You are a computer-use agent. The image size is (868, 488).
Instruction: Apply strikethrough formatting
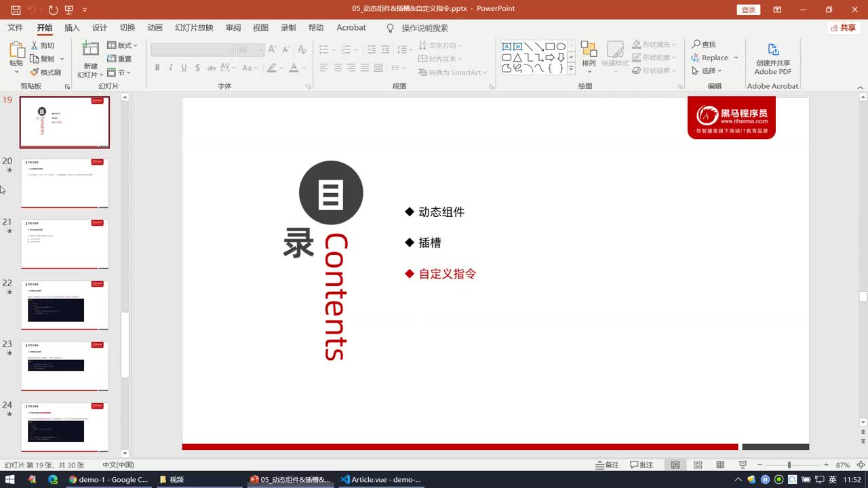click(x=212, y=68)
